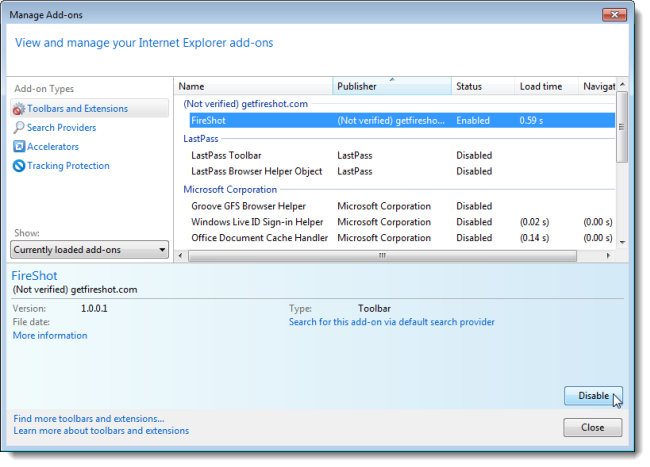This screenshot has height=467, width=650.
Task: Disable the selected FireShot add-on
Action: click(x=593, y=396)
